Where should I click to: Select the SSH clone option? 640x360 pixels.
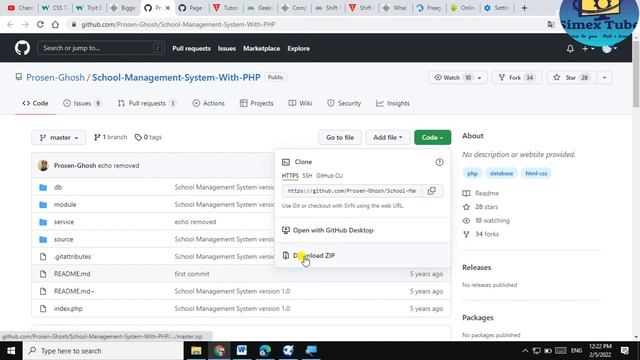307,176
